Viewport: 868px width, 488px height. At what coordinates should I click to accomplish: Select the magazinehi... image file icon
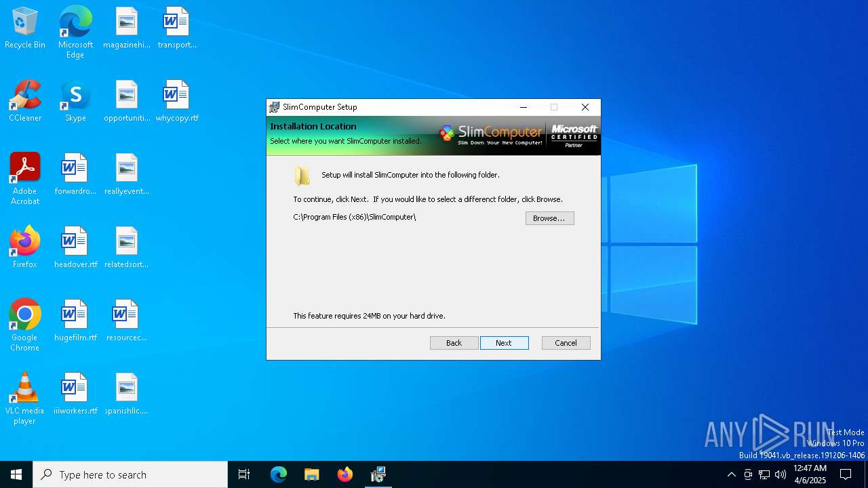point(127,28)
